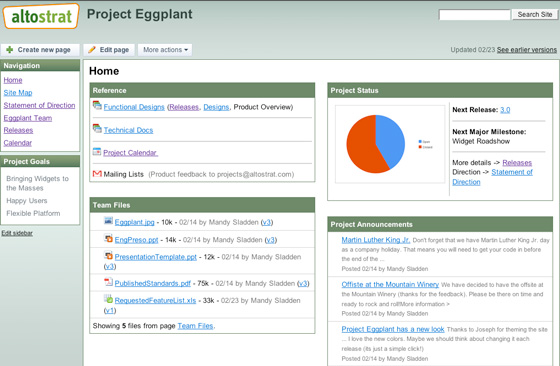Open the PublishedStandards.pdf file link
The height and width of the screenshot is (366, 560).
pyautogui.click(x=152, y=284)
